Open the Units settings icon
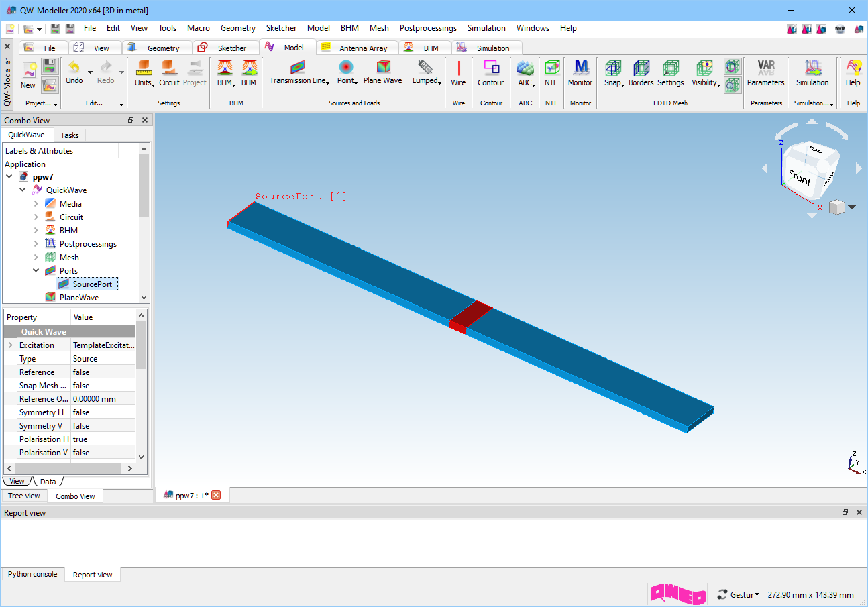The height and width of the screenshot is (607, 868). [x=144, y=68]
